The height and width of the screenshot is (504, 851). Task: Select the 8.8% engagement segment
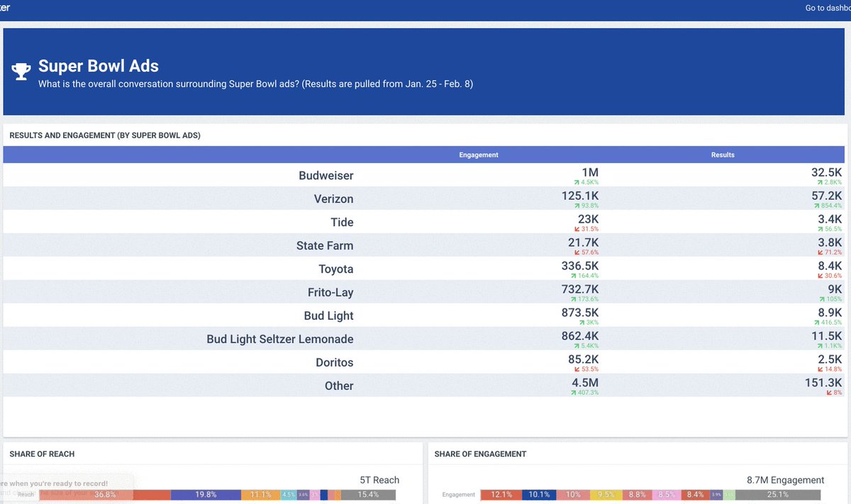click(x=638, y=495)
